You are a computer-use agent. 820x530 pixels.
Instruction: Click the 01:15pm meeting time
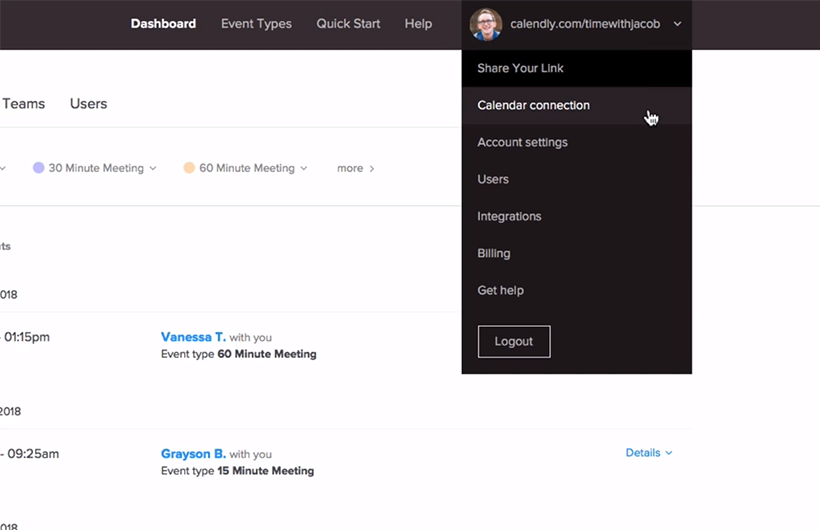point(27,337)
